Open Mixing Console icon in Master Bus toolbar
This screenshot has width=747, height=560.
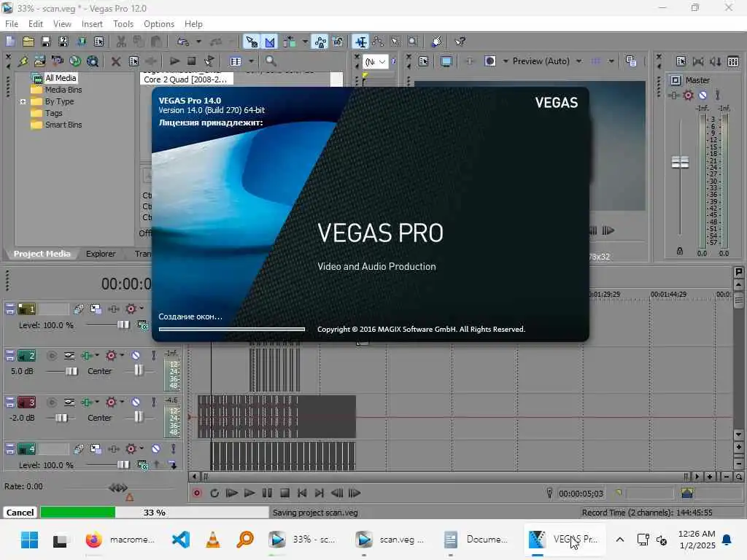[x=733, y=61]
